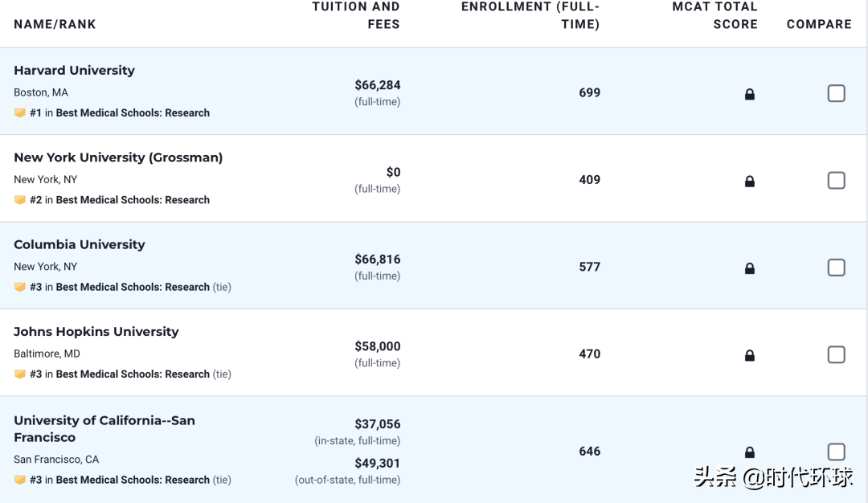Enable compare for New York University (Grossman)
This screenshot has height=503, width=868.
pos(836,180)
